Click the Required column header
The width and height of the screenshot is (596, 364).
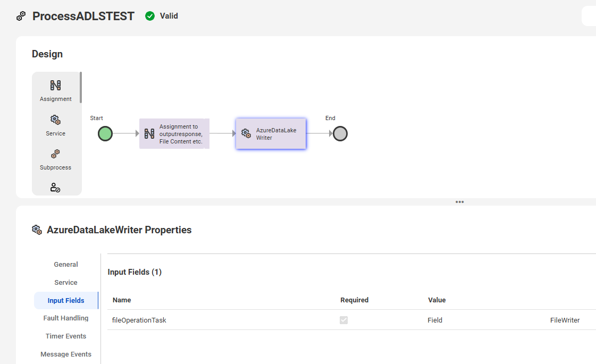point(354,300)
